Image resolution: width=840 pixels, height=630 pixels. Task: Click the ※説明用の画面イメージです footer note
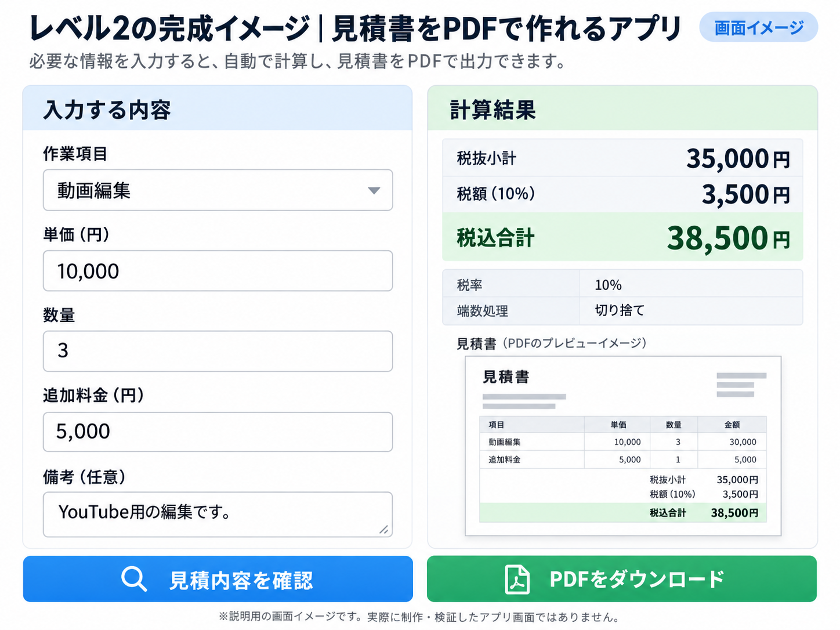click(419, 617)
